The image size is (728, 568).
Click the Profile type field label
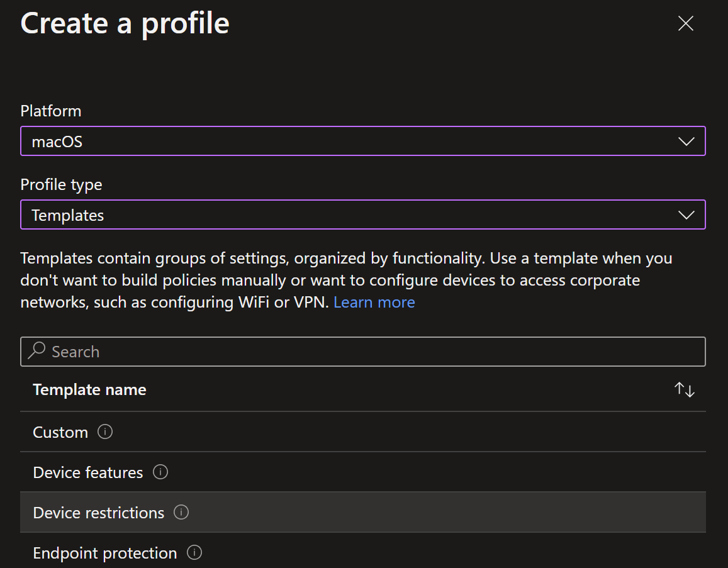coord(61,185)
